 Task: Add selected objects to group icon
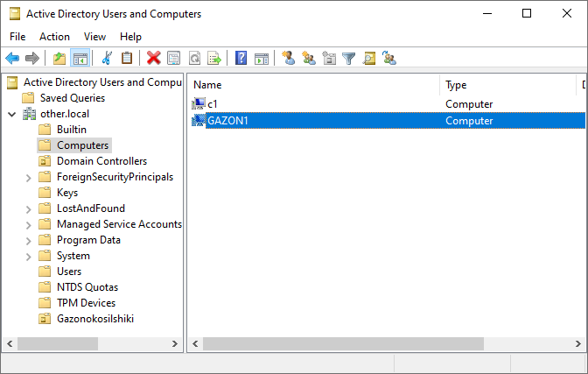(389, 58)
